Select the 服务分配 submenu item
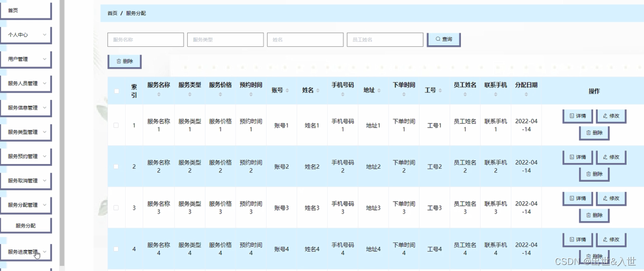This screenshot has width=644, height=271. tap(25, 226)
